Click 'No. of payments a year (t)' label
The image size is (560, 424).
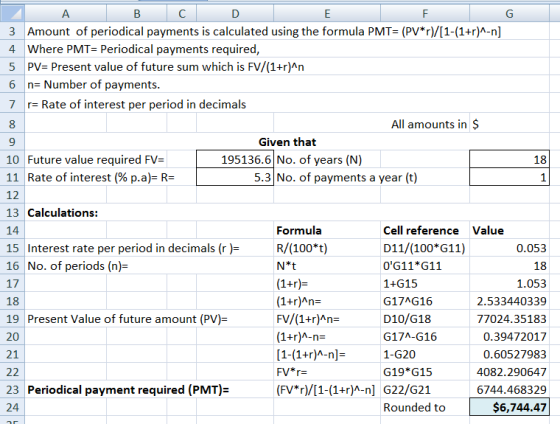[x=347, y=178]
